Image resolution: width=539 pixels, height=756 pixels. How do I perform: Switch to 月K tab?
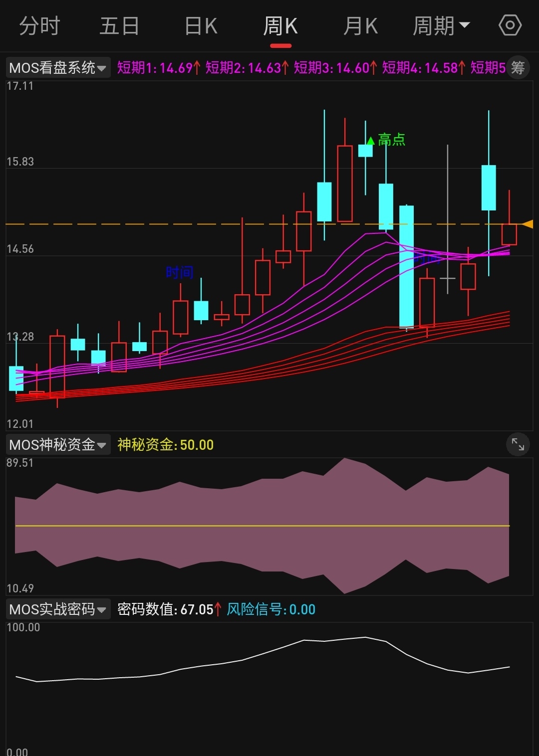coord(361,26)
